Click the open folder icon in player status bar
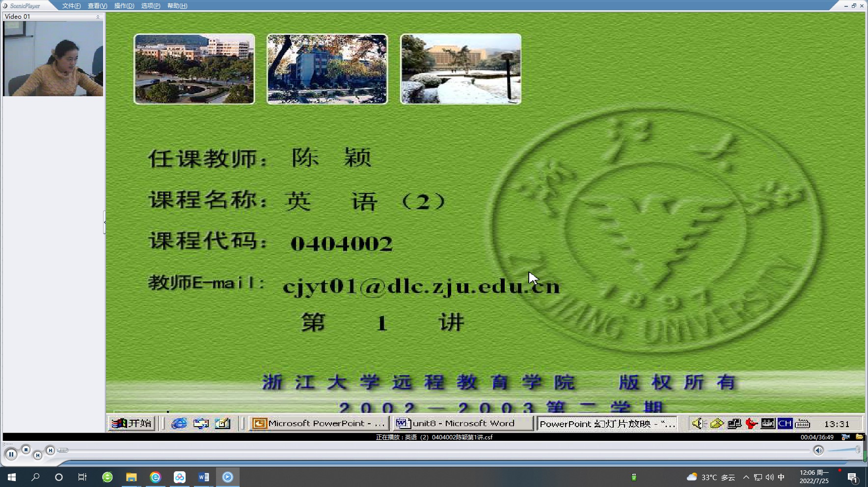The width and height of the screenshot is (868, 487). tap(859, 437)
